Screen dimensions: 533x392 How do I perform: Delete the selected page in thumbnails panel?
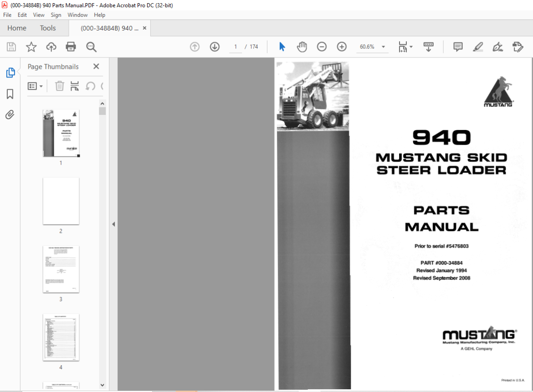click(59, 86)
